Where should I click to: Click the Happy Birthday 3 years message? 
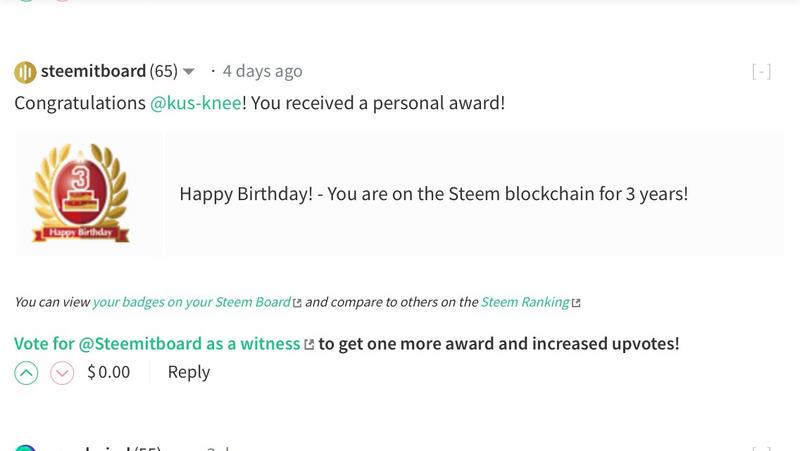[433, 194]
